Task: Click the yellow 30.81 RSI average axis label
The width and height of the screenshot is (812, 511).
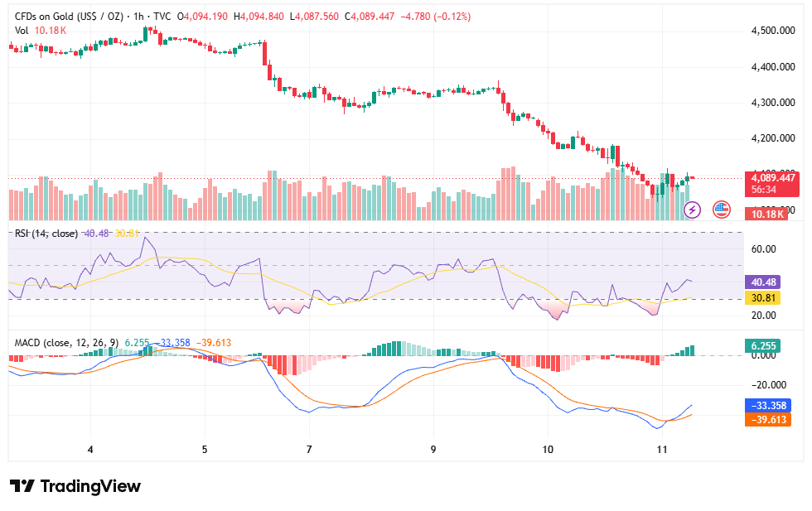Action: click(763, 297)
